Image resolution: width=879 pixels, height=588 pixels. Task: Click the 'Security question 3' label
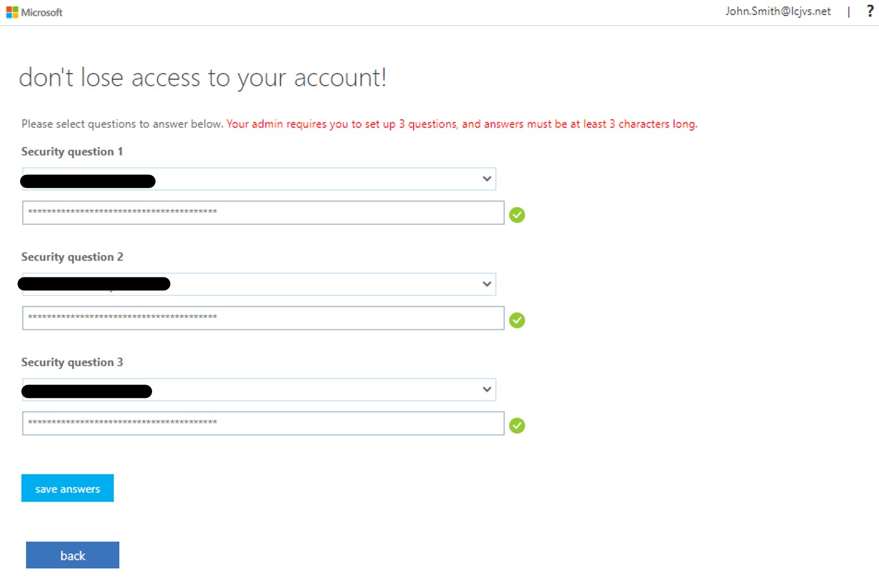(72, 362)
